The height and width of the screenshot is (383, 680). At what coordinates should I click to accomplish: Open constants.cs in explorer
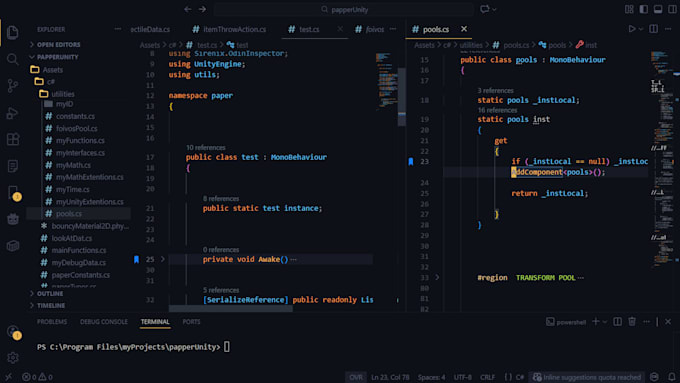(x=75, y=116)
